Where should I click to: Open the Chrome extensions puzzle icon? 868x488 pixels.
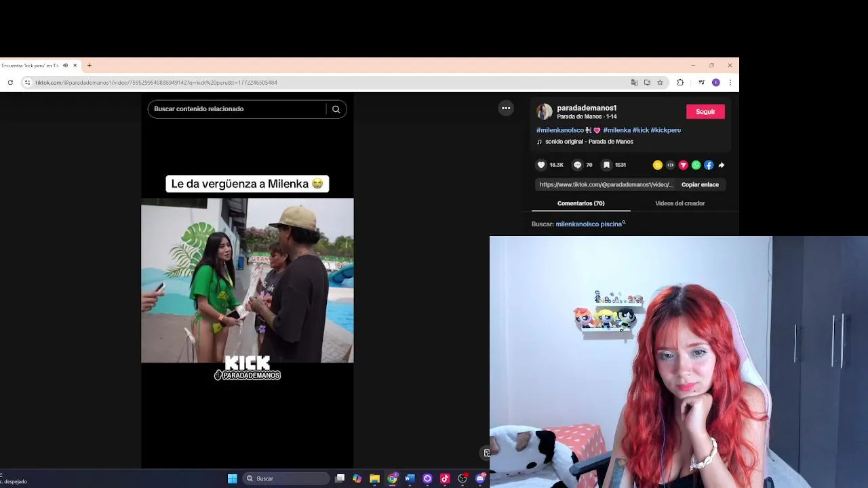click(x=680, y=83)
